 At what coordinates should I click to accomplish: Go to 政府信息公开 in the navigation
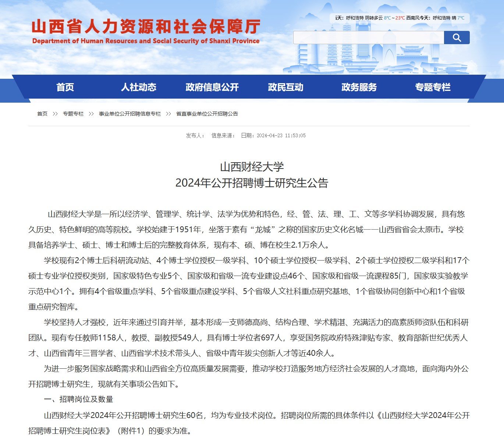[212, 87]
